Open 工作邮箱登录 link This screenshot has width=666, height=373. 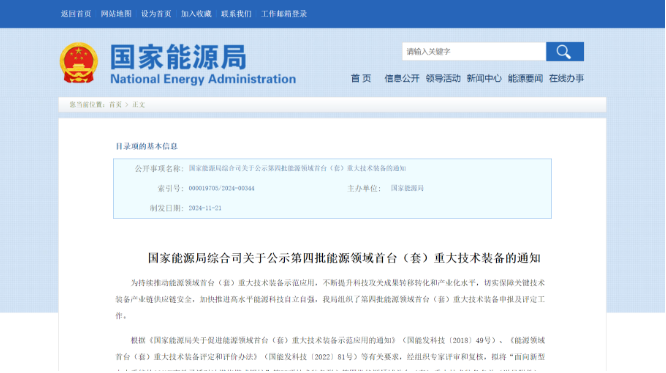click(284, 14)
